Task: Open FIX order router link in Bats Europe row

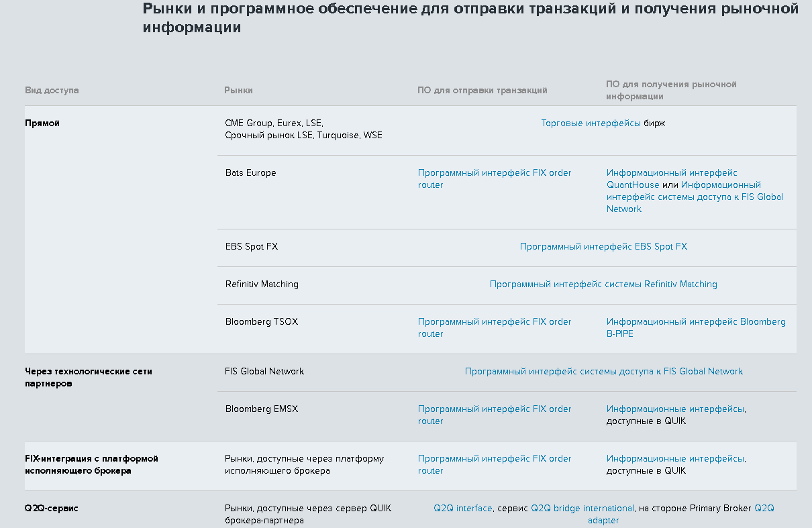Action: (x=495, y=179)
